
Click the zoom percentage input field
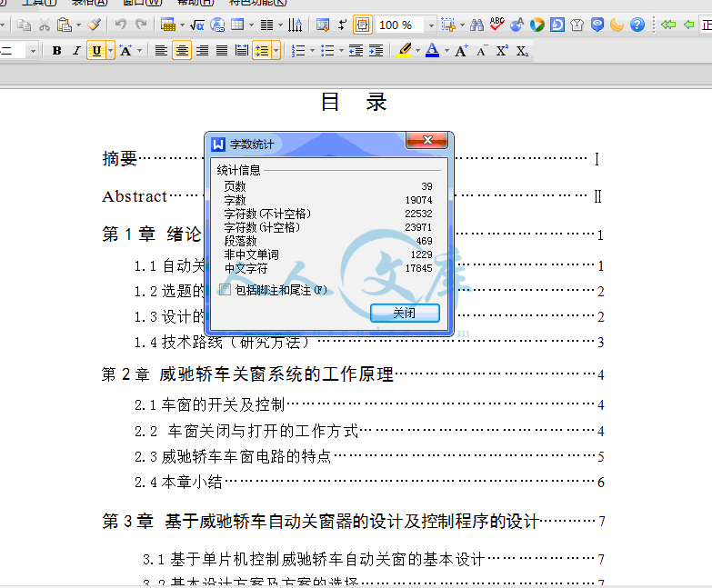point(401,25)
